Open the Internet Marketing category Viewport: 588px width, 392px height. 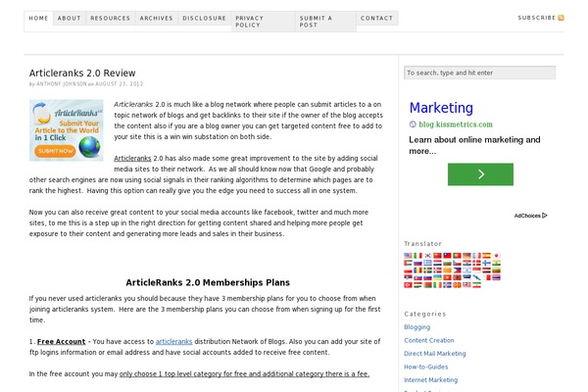pyautogui.click(x=430, y=380)
